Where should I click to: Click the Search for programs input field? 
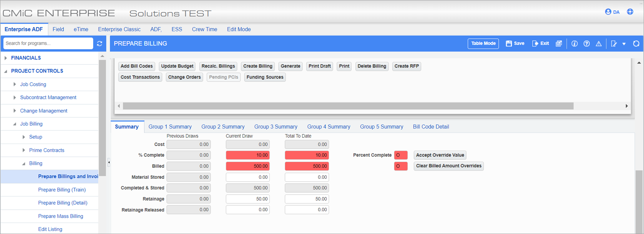click(48, 43)
